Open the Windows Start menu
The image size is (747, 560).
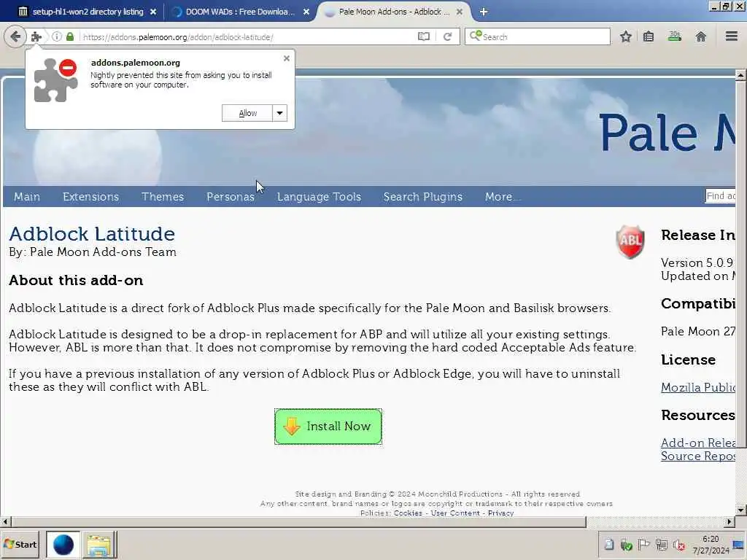click(x=20, y=544)
